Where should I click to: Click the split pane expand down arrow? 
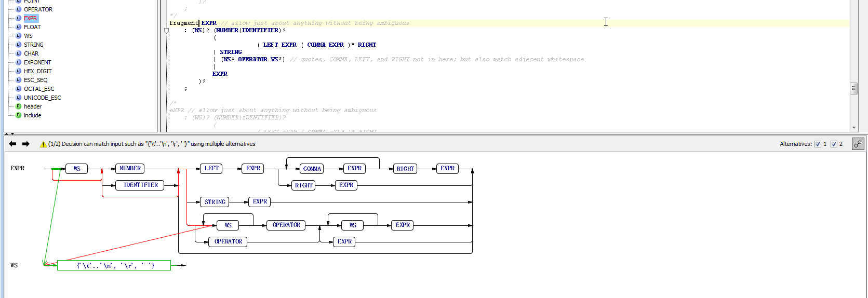(12, 134)
